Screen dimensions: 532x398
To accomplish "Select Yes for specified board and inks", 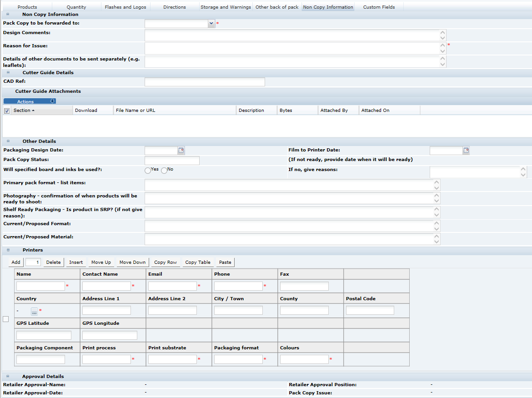I will click(x=148, y=170).
